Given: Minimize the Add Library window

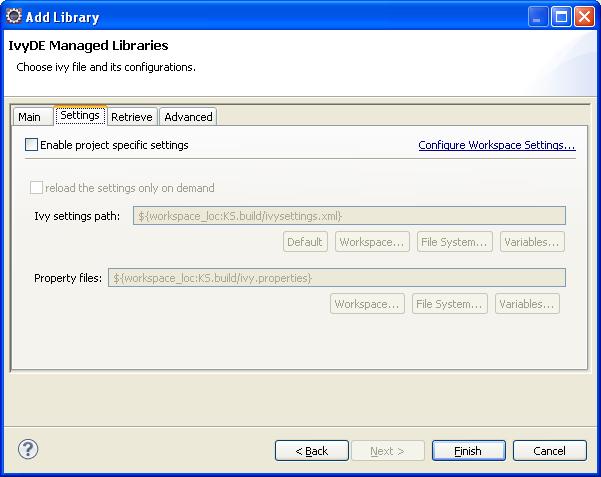Looking at the screenshot, I should tap(538, 16).
